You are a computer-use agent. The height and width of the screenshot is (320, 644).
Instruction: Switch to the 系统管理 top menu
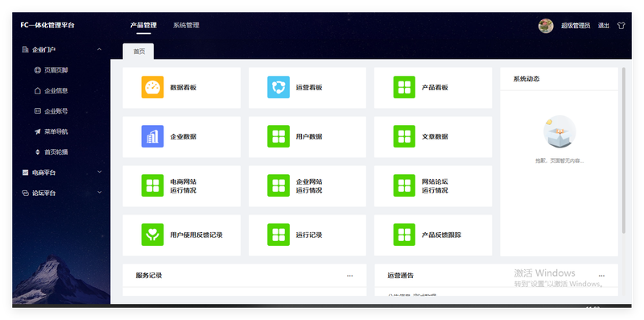click(186, 25)
